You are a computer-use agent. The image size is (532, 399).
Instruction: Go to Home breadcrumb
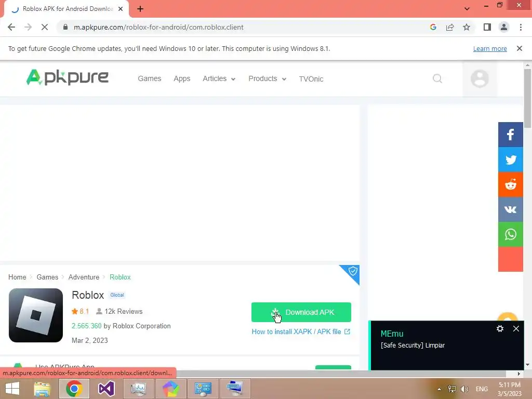click(x=17, y=277)
